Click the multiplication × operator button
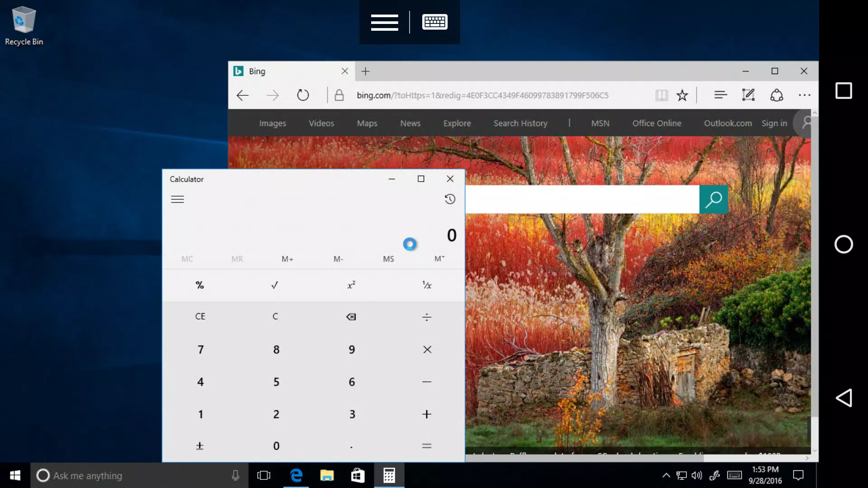This screenshot has width=868, height=488. coord(427,349)
